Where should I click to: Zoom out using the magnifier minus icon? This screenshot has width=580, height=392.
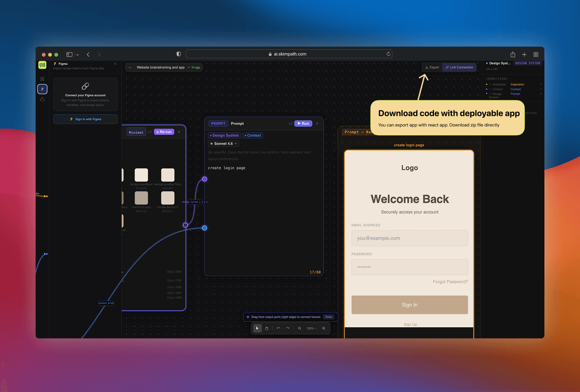(x=299, y=328)
